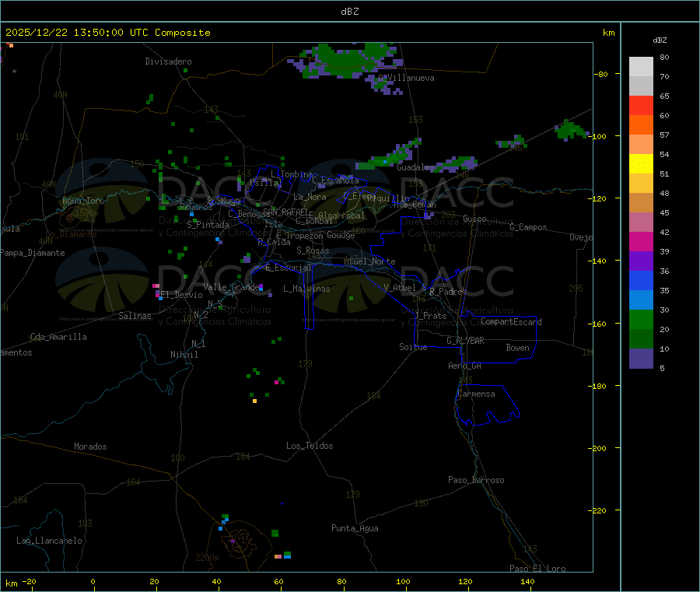700x592 pixels.
Task: Click the El_Desvio location label
Action: click(182, 295)
